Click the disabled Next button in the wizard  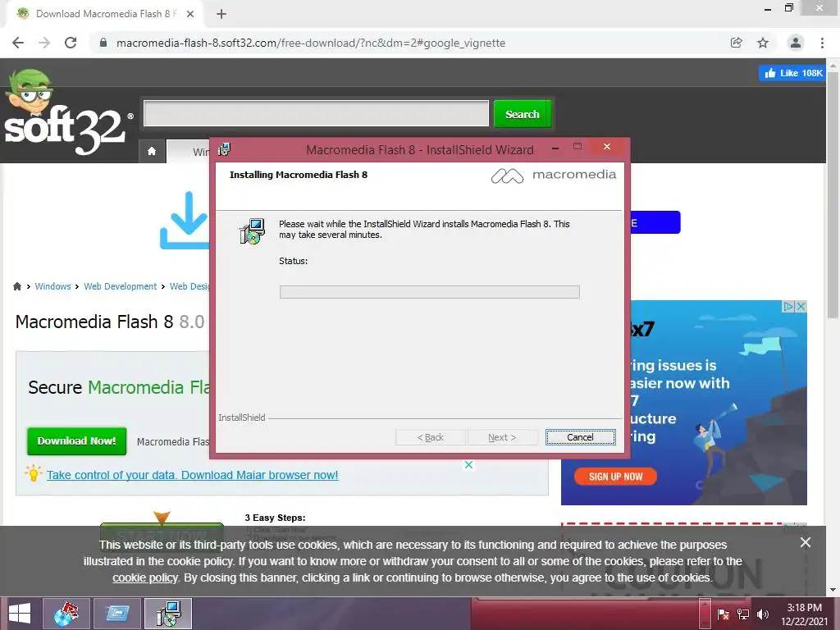click(x=502, y=437)
